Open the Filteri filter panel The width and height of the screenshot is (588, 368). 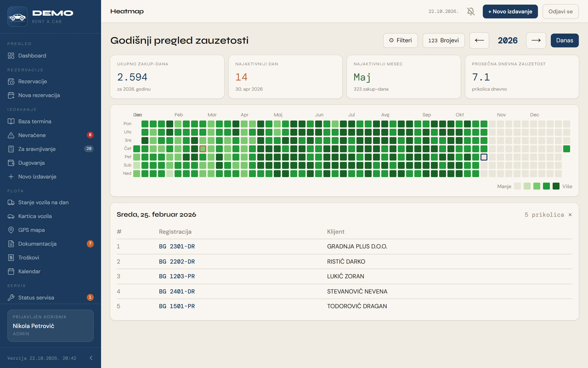(x=400, y=40)
